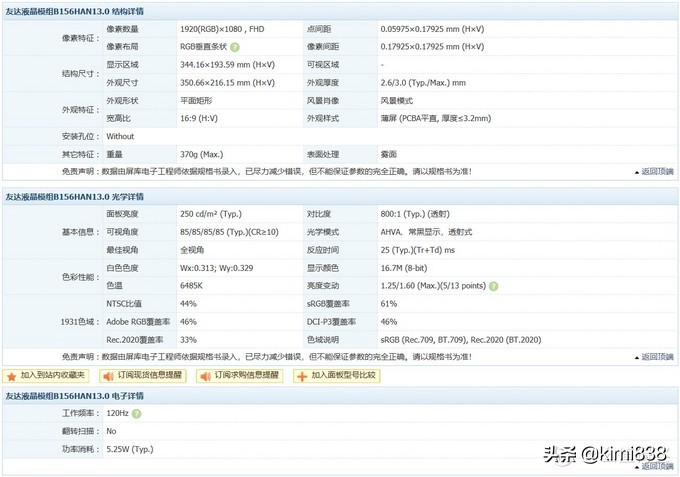Viewport: 680px width, 477px height.
Task: Select NTSC比值 value 44%
Action: pos(188,304)
